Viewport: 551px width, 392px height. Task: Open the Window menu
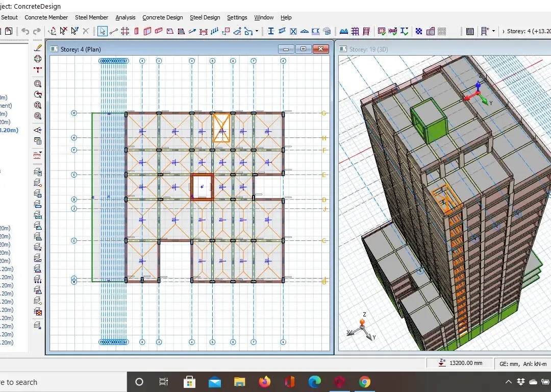[x=264, y=17]
